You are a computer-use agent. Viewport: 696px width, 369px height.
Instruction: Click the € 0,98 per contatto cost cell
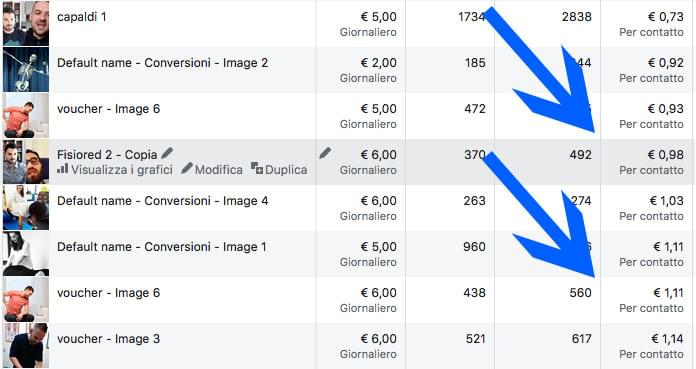[648, 162]
